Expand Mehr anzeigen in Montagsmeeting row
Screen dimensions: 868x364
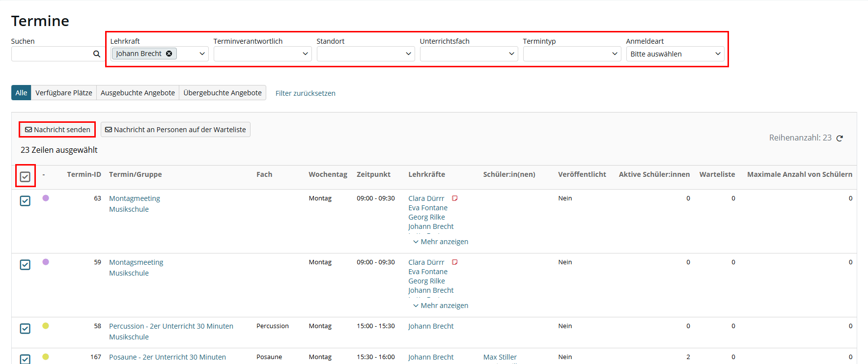(x=441, y=306)
